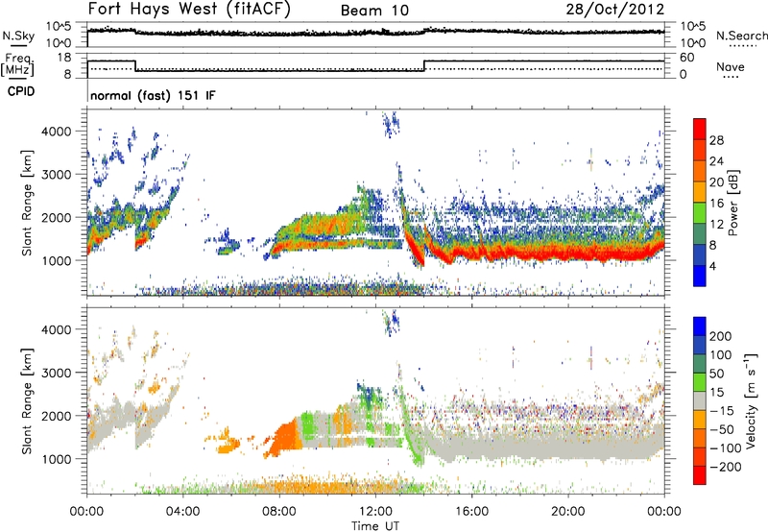Click the '28' tick on the power scale
This screenshot has width=768, height=532.
tap(716, 140)
